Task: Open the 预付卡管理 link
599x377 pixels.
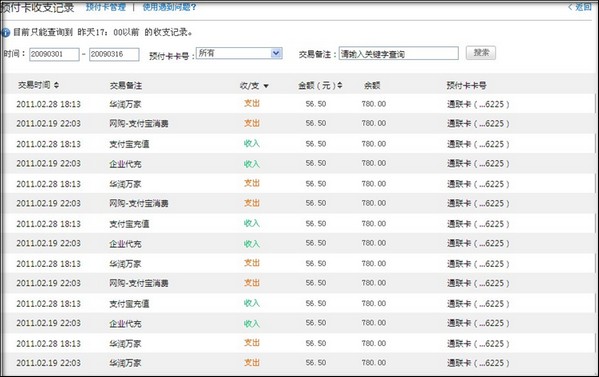Action: point(106,7)
